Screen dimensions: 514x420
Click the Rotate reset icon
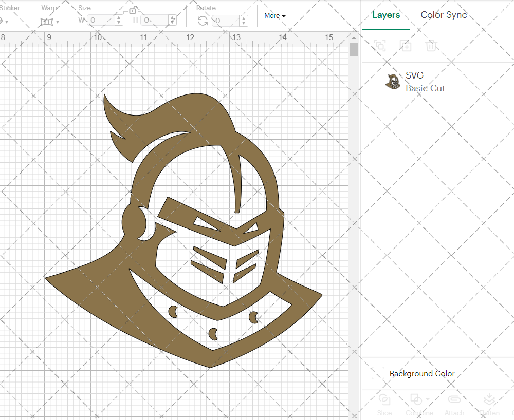(x=203, y=21)
